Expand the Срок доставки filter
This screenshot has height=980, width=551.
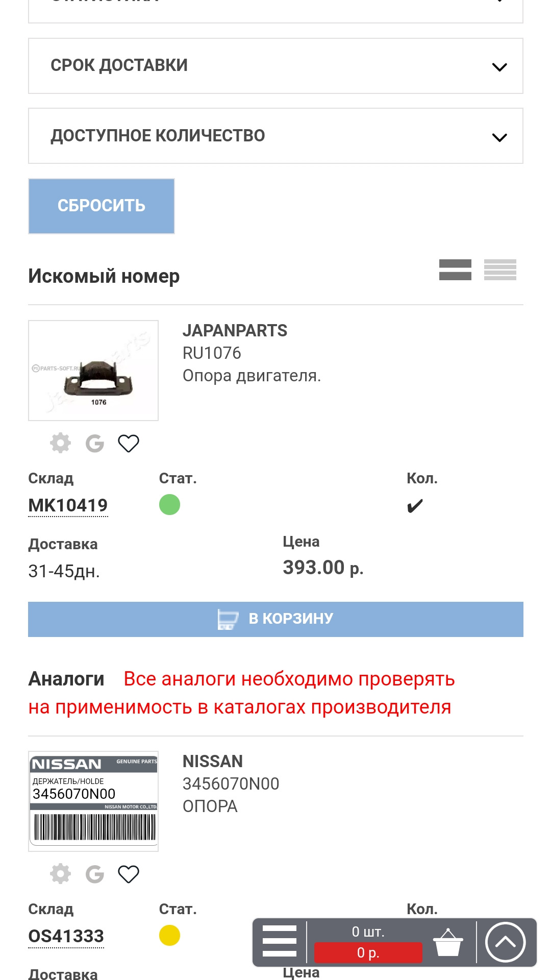(x=275, y=66)
